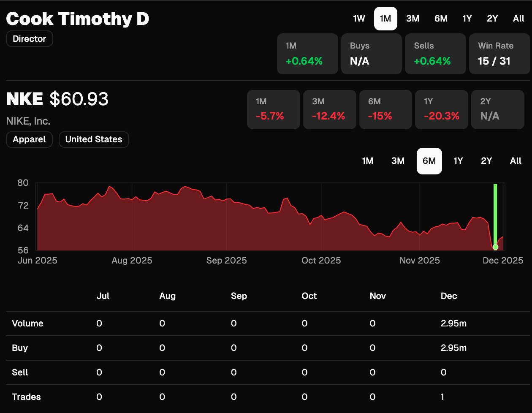Click the Sell row label

(20, 372)
